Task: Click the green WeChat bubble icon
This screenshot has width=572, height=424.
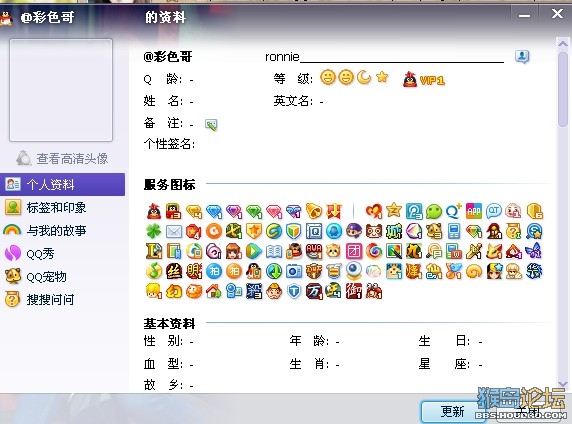Action: pyautogui.click(x=434, y=211)
